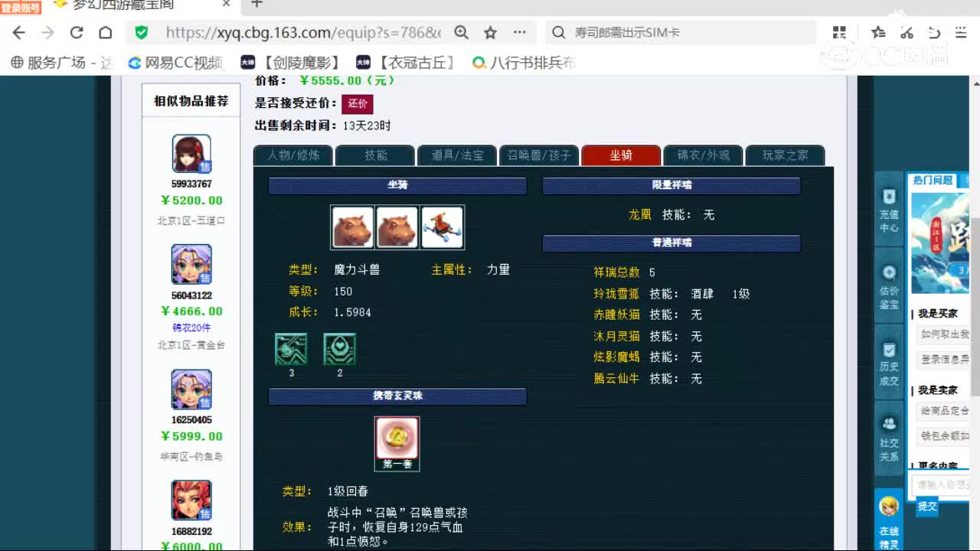
Task: Click the 登录信息异 help question
Action: point(945,359)
